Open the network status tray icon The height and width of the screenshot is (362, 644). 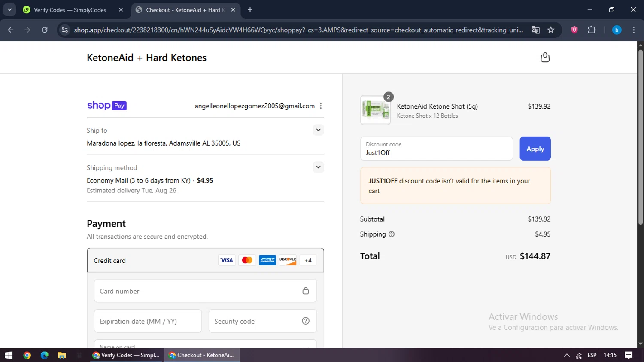tap(579, 355)
